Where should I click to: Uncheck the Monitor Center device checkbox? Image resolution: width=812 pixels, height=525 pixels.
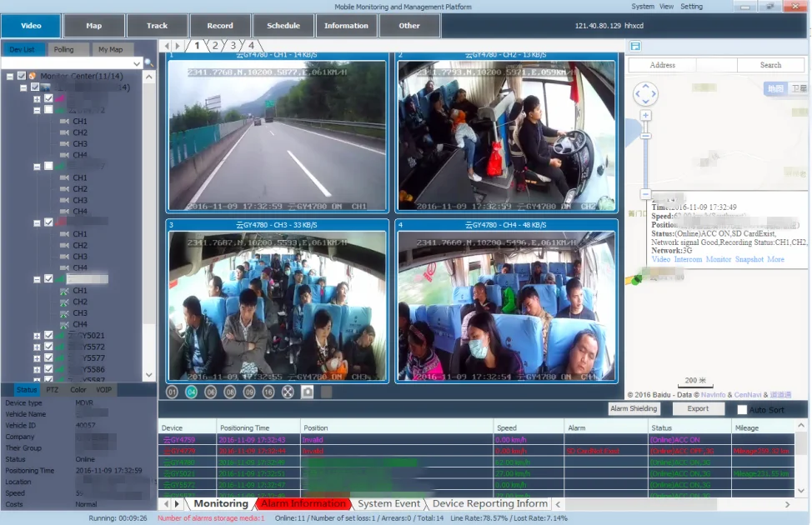20,75
